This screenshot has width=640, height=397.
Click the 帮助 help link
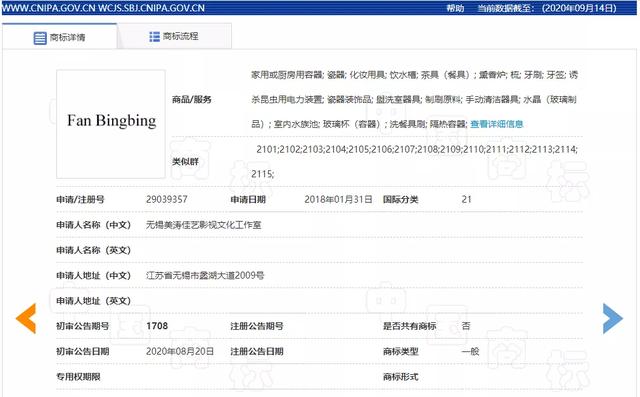coord(455,8)
